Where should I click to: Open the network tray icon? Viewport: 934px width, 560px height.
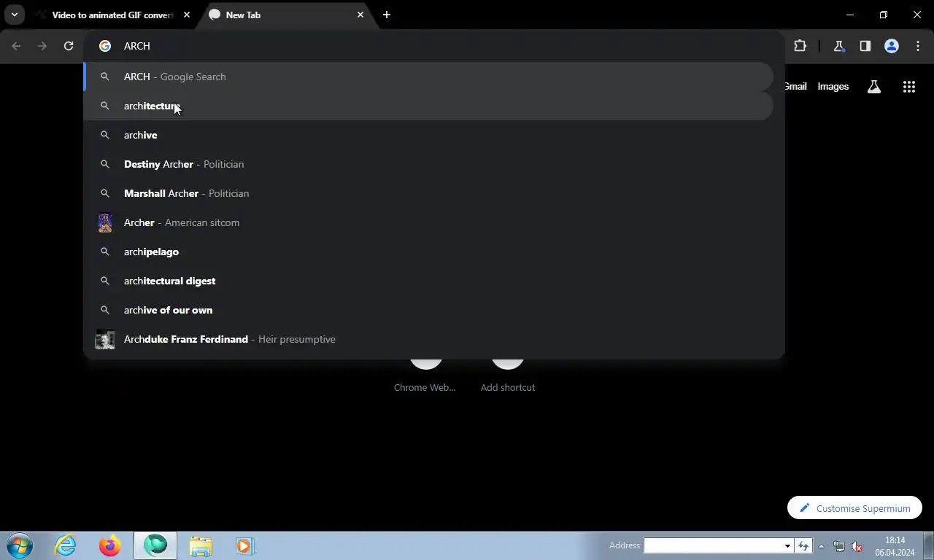pyautogui.click(x=839, y=546)
